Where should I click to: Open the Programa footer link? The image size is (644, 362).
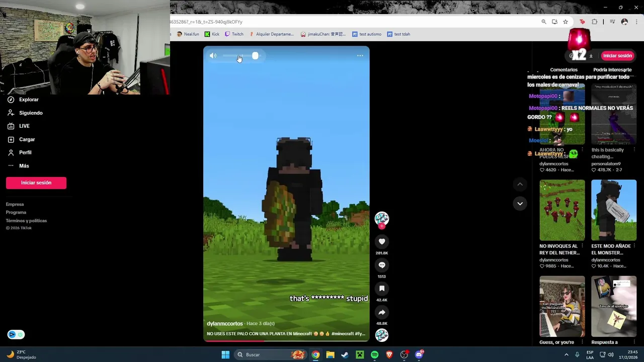[16, 212]
